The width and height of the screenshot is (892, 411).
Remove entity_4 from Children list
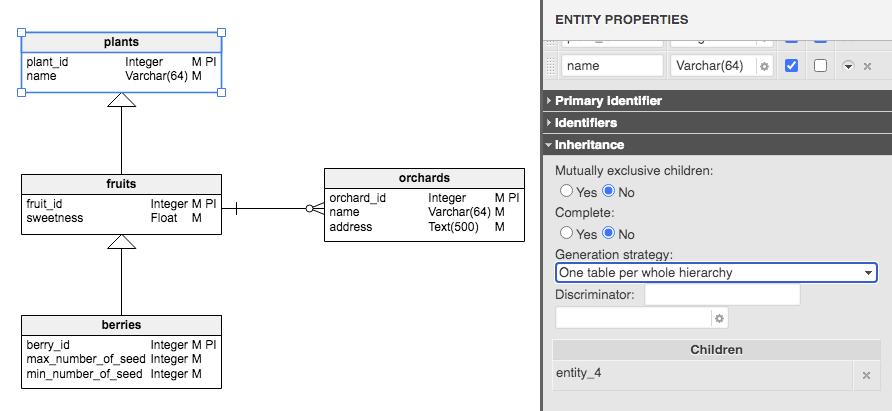pyautogui.click(x=867, y=375)
